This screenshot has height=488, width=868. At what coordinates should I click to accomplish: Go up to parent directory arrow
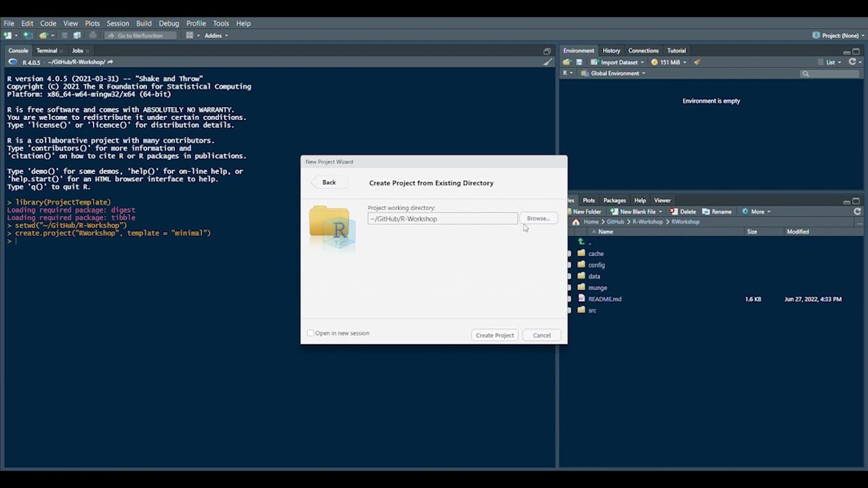(581, 242)
